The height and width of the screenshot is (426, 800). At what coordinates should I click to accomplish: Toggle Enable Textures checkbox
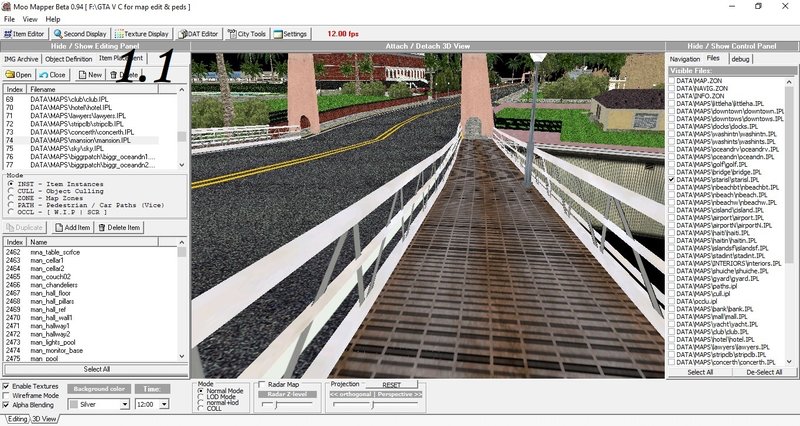[6, 386]
